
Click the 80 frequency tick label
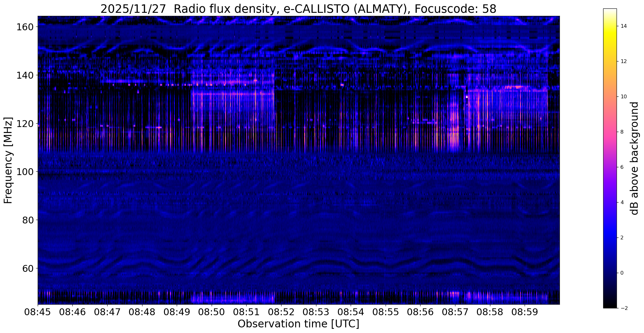(x=28, y=220)
